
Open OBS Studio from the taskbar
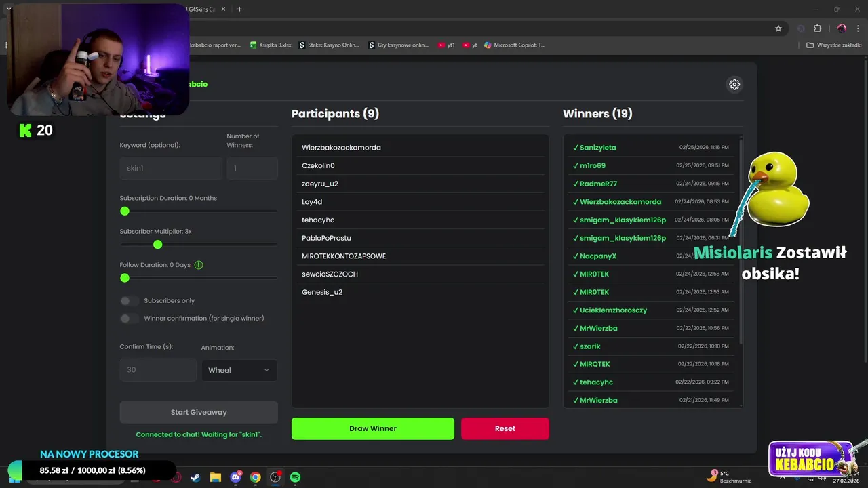[275, 477]
